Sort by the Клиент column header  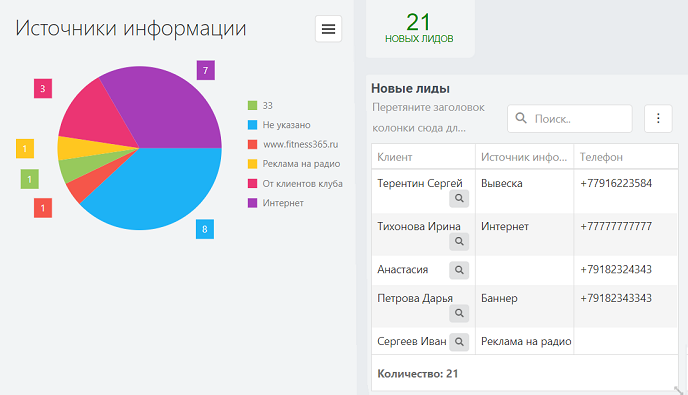tap(423, 157)
